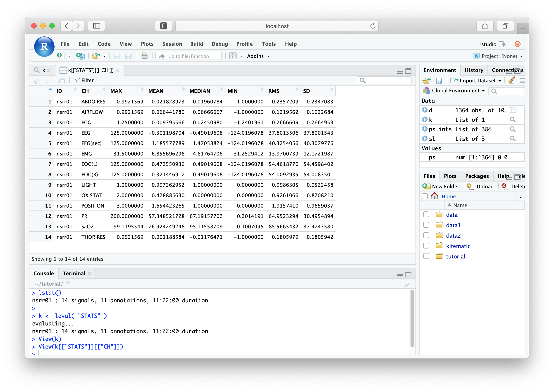Inspect list k with magnifier icon
554x392 pixels.
[513, 120]
